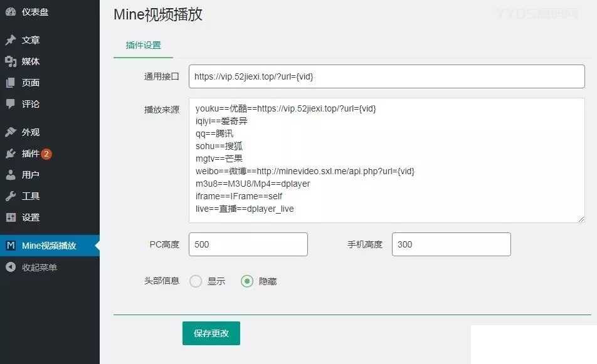597x364 pixels.
Task: Select the 显示 radio button
Action: pyautogui.click(x=196, y=281)
